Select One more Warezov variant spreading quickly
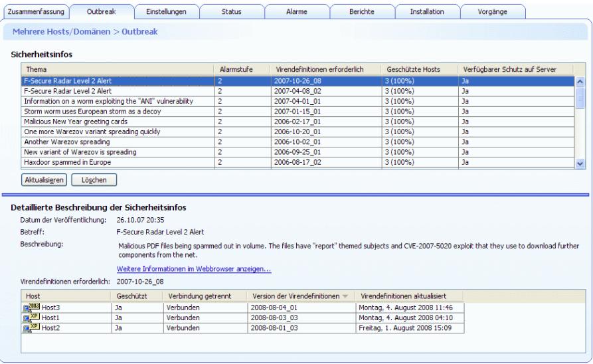This screenshot has width=593, height=364. (x=298, y=132)
